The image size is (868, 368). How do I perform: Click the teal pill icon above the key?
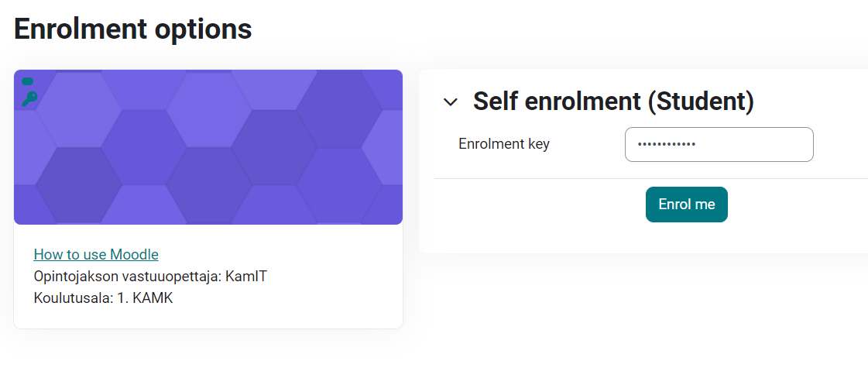pyautogui.click(x=28, y=81)
